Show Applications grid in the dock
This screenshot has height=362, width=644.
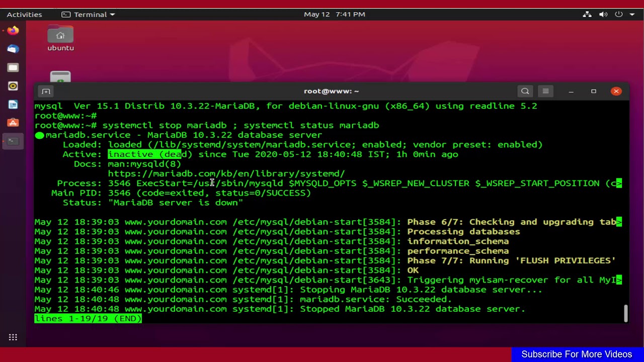(x=13, y=337)
